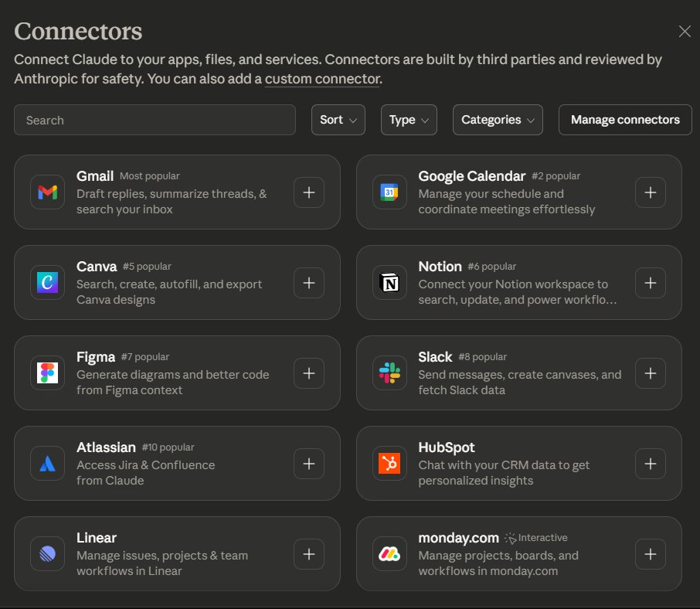Click the monday.com logo icon
The height and width of the screenshot is (609, 700).
(389, 554)
